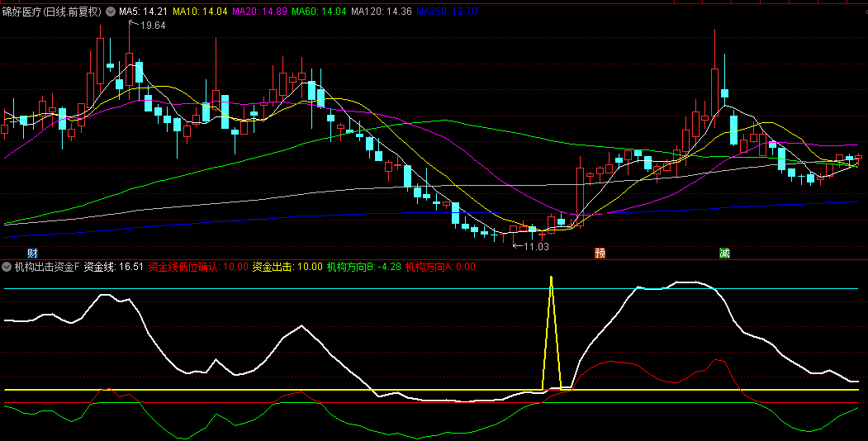Select the MA60: 14.04 label
The height and width of the screenshot is (441, 868).
point(319,12)
